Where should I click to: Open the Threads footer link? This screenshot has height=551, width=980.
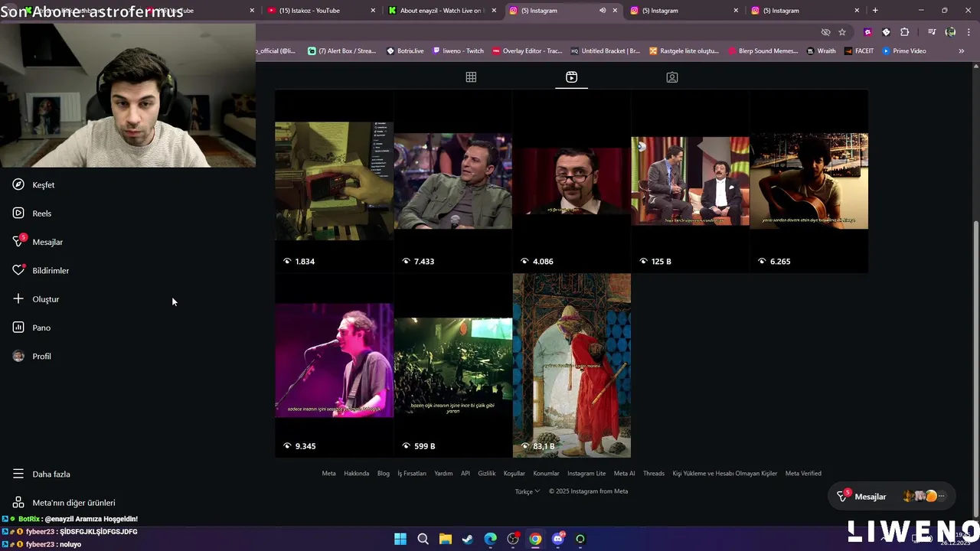654,473
